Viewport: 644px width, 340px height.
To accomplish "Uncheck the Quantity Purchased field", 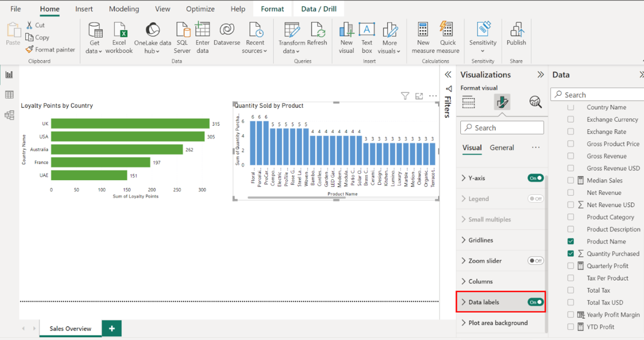I will (x=571, y=254).
